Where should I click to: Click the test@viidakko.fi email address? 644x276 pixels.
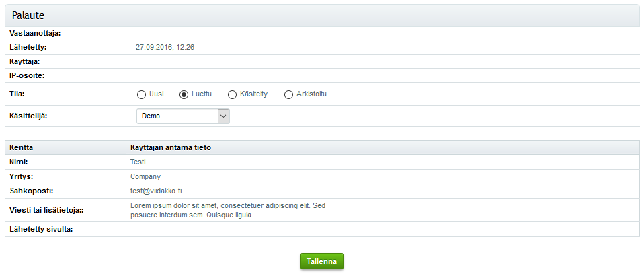[x=156, y=191]
